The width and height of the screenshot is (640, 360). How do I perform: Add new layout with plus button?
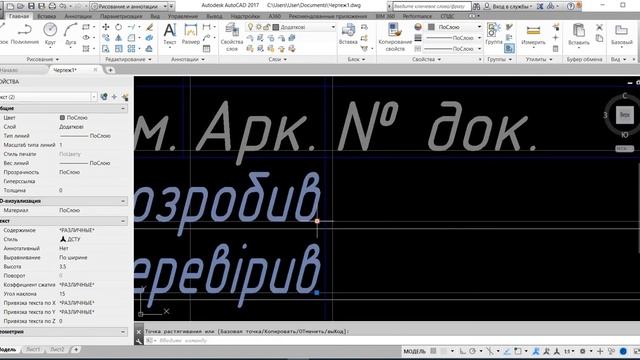[x=76, y=349]
